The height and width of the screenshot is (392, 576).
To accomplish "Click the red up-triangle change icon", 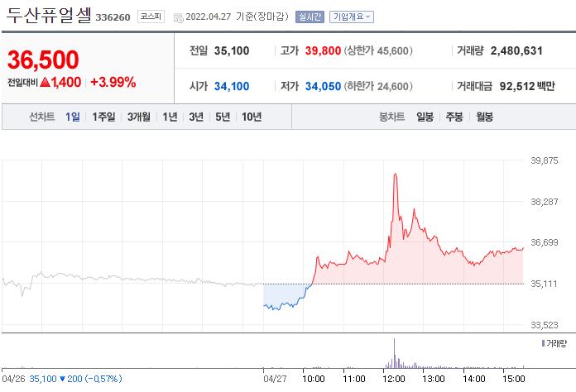I will (x=45, y=82).
